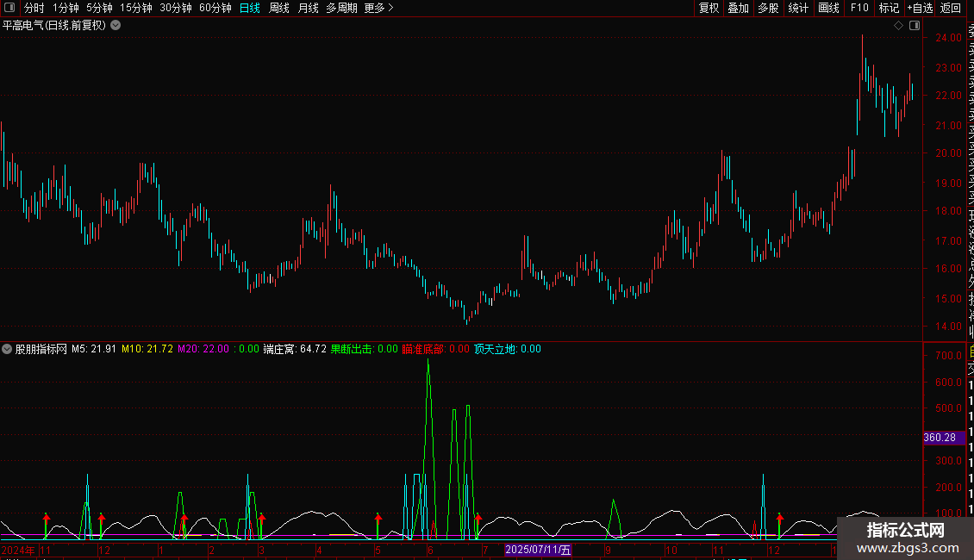Switch to the 分时 chart tab
This screenshot has width=974, height=560.
pyautogui.click(x=34, y=8)
